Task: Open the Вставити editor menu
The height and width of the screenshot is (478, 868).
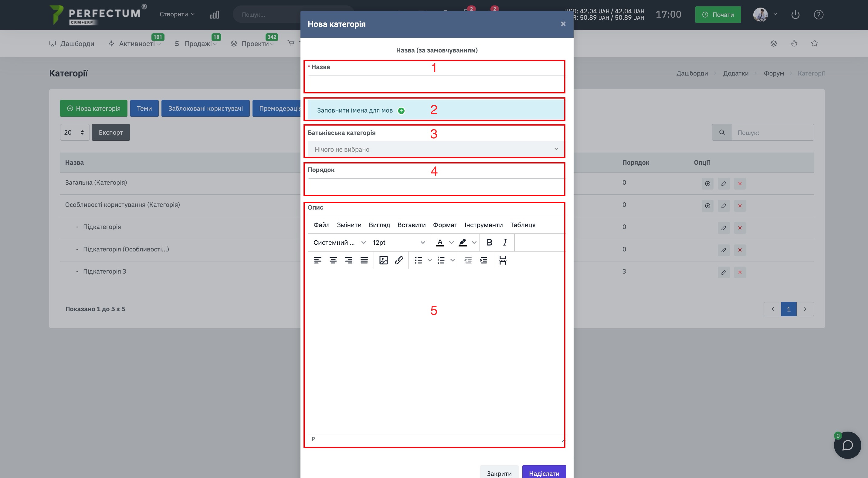Action: tap(411, 225)
